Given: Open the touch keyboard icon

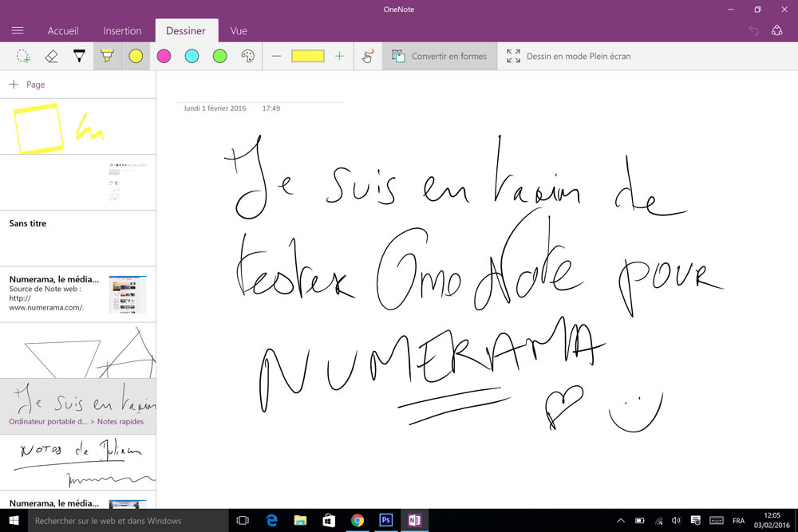Looking at the screenshot, I should click(717, 520).
